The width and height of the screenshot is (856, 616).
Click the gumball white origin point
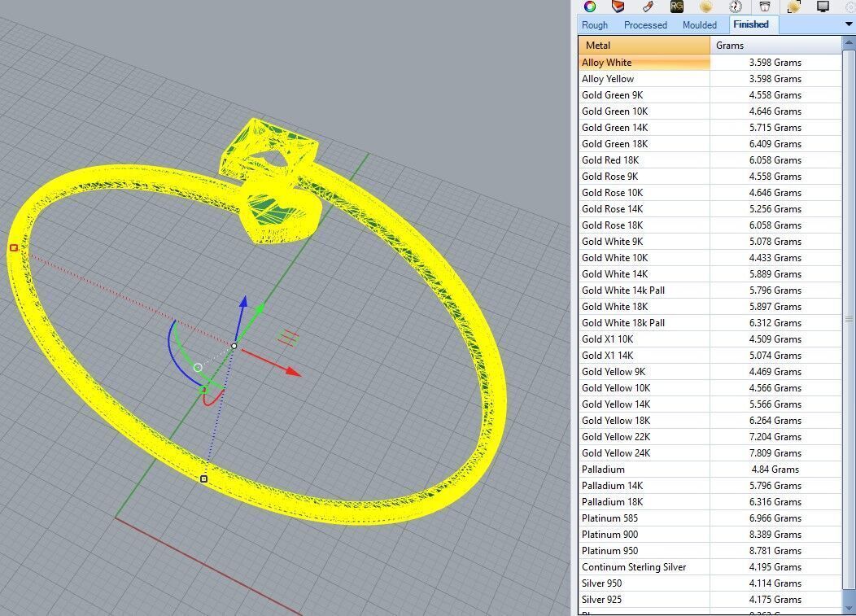pos(234,346)
